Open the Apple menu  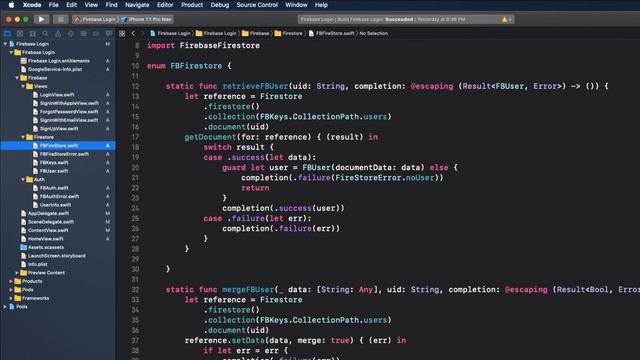[x=11, y=5]
